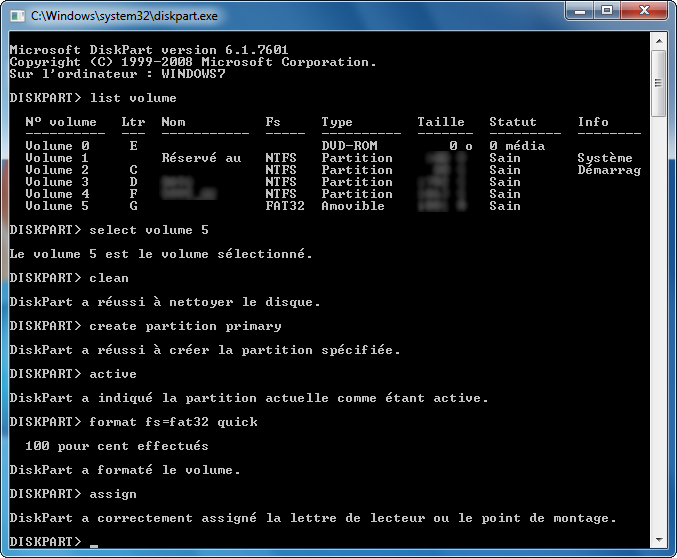The height and width of the screenshot is (558, 677).
Task: Click 'Volume 0' in the table
Action: (57, 146)
